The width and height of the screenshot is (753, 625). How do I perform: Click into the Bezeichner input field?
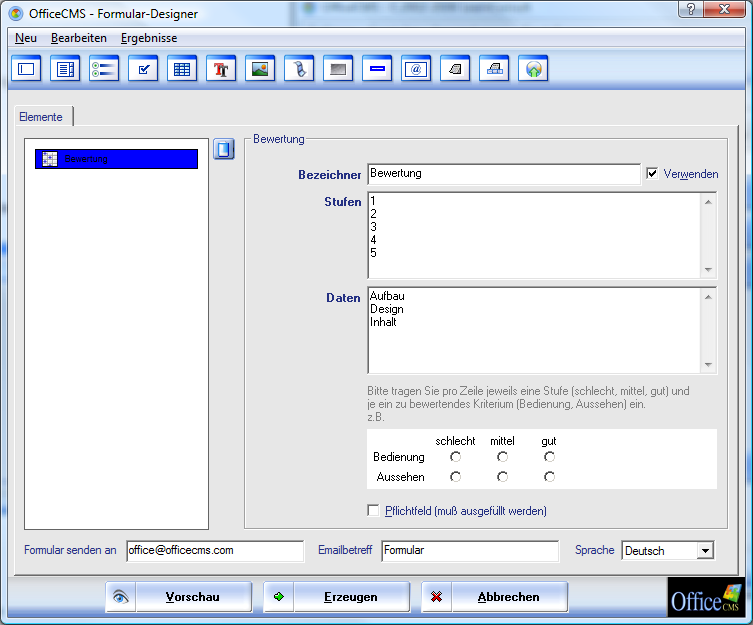click(504, 173)
